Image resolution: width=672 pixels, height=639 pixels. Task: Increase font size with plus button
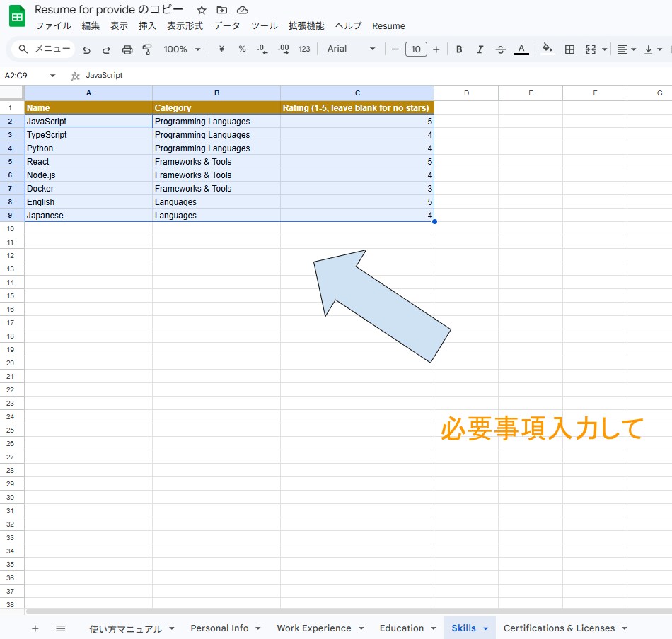(436, 49)
